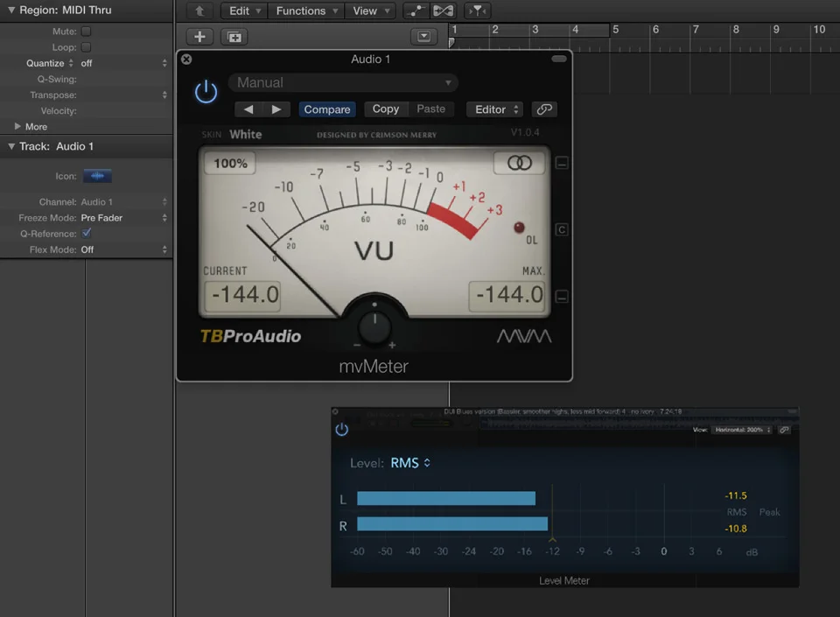This screenshot has height=617, width=840.
Task: Toggle the stereo link rings icon
Action: (519, 163)
